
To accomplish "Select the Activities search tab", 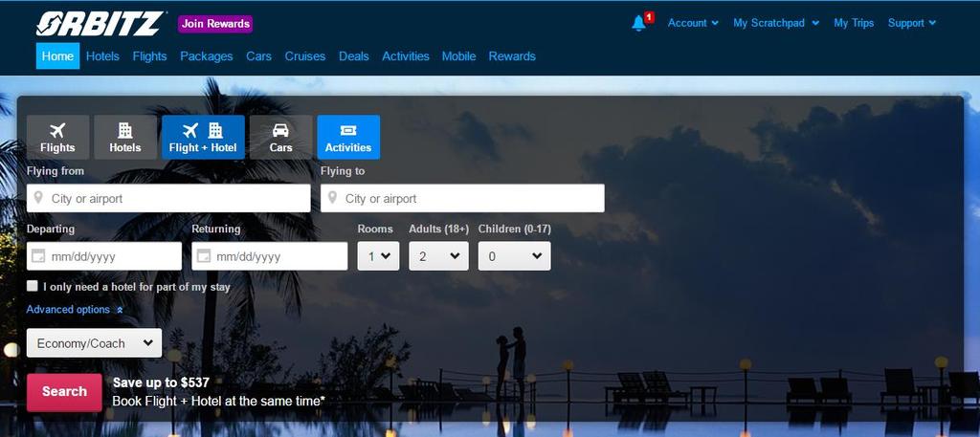I will (x=348, y=138).
